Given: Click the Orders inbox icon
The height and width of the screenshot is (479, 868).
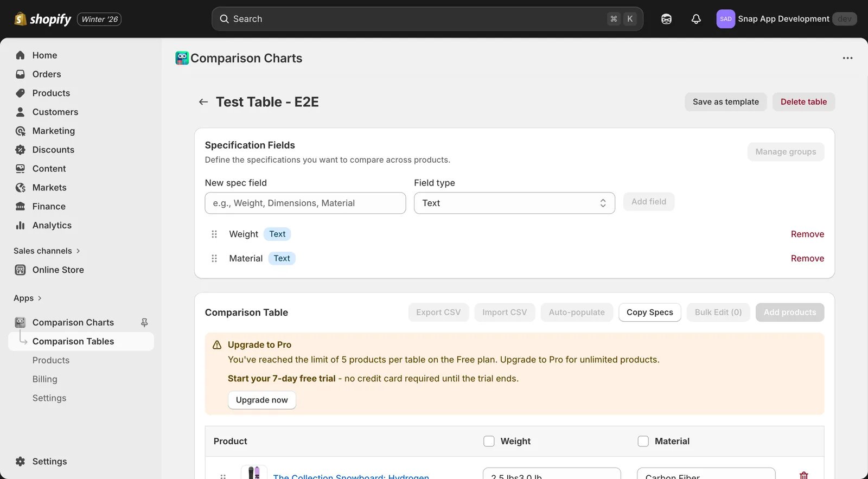Looking at the screenshot, I should (x=20, y=74).
